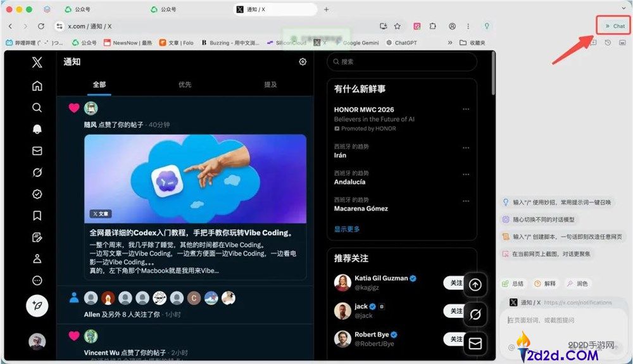Open notification settings gear
Viewport: 633px width, 364px height.
(x=303, y=62)
